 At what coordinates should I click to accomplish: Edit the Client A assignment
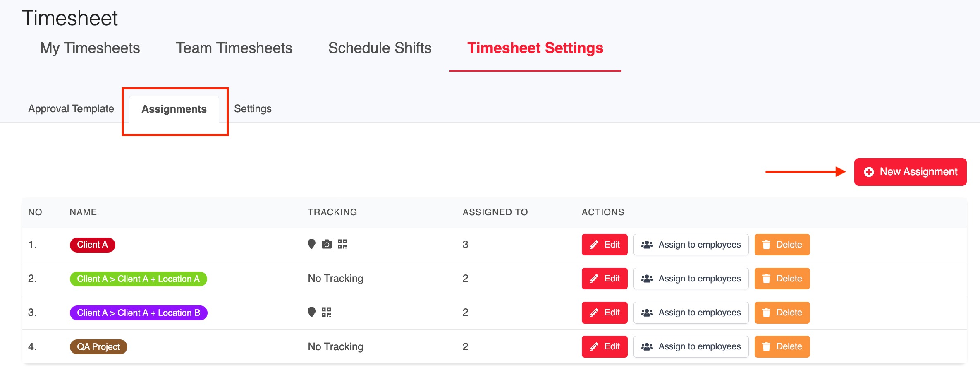click(605, 245)
